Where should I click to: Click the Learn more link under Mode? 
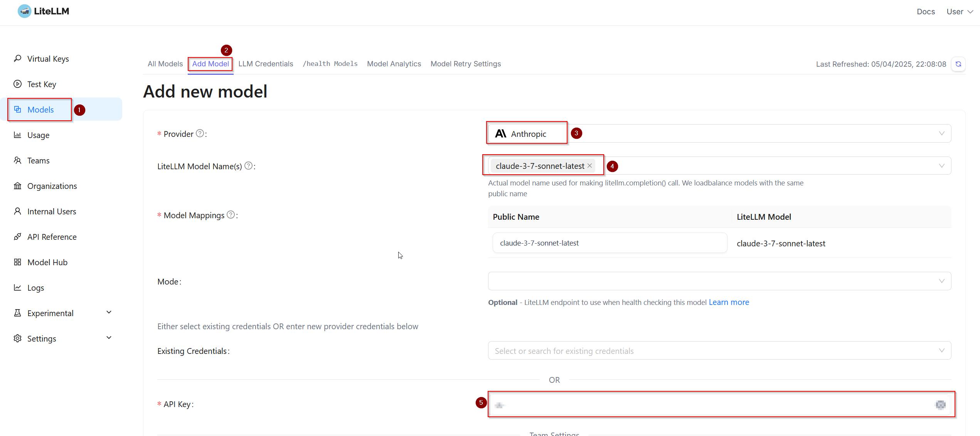(729, 302)
